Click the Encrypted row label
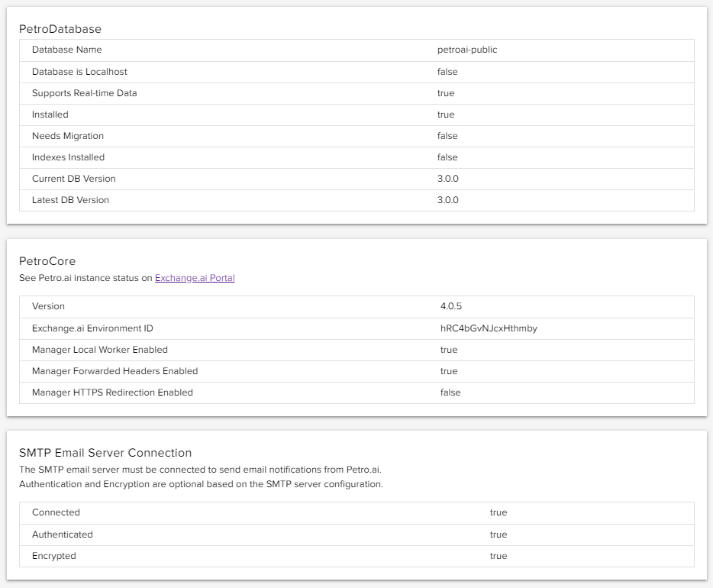The image size is (713, 588). click(54, 556)
